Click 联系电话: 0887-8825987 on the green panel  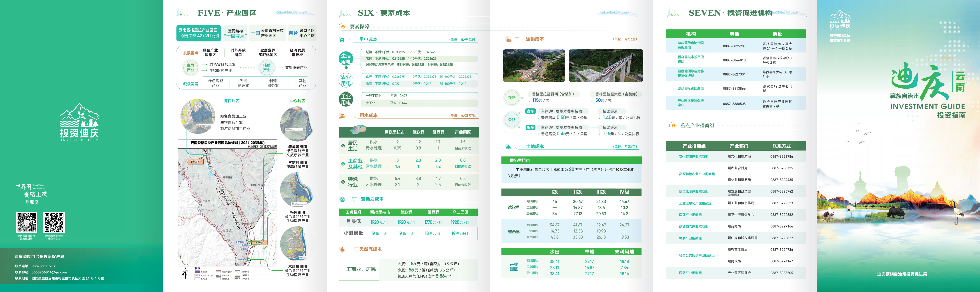point(35,266)
